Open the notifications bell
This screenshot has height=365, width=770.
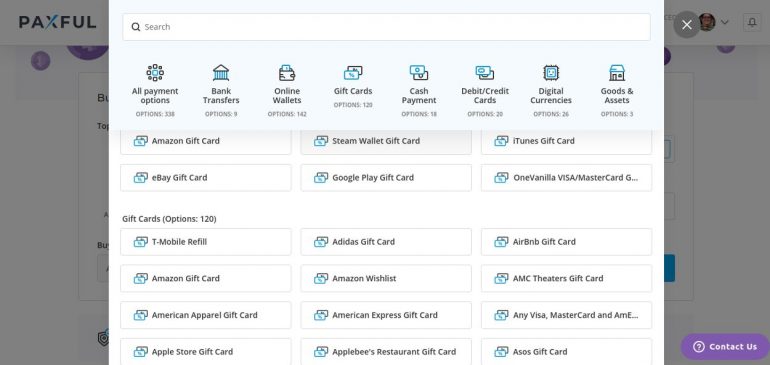click(752, 23)
